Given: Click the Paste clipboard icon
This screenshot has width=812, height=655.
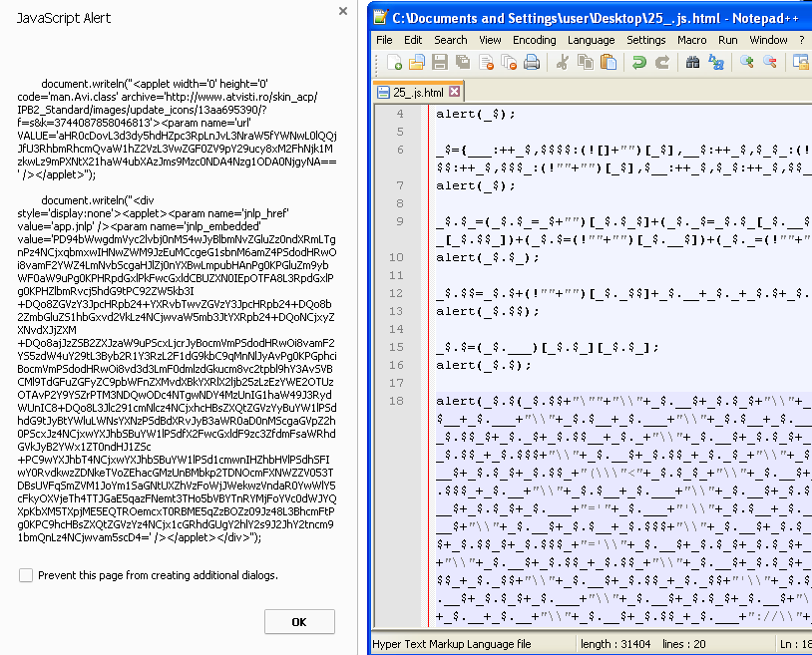Looking at the screenshot, I should (608, 62).
